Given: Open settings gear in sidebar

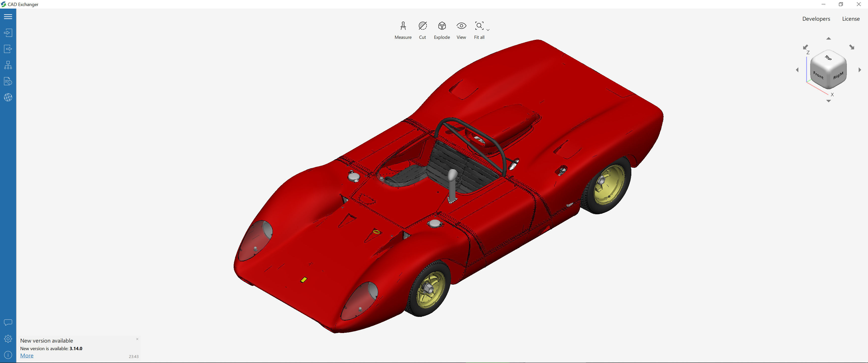Looking at the screenshot, I should pyautogui.click(x=8, y=339).
